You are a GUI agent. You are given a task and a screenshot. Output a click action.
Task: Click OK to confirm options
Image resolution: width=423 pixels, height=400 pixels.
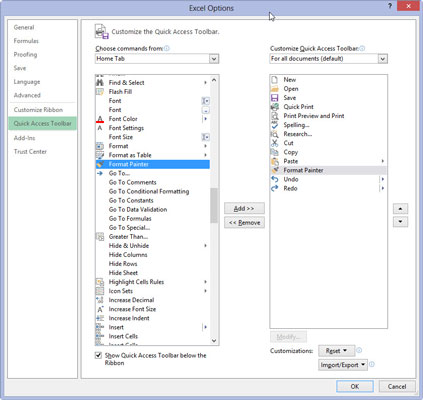coord(355,386)
